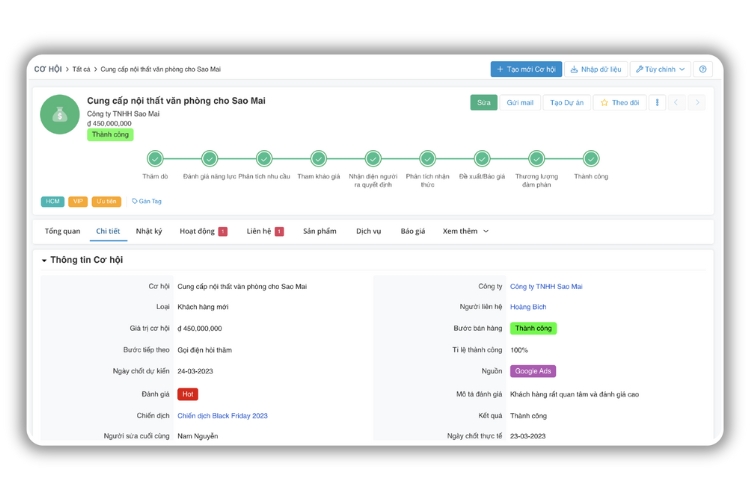
Task: Click 'Nhập dữ liệu' import data button
Action: [595, 70]
